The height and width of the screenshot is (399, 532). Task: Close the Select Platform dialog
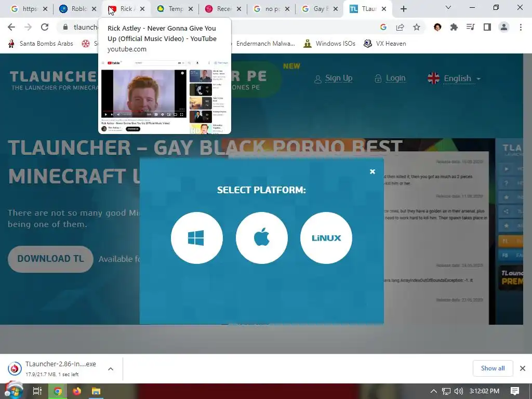tap(372, 171)
